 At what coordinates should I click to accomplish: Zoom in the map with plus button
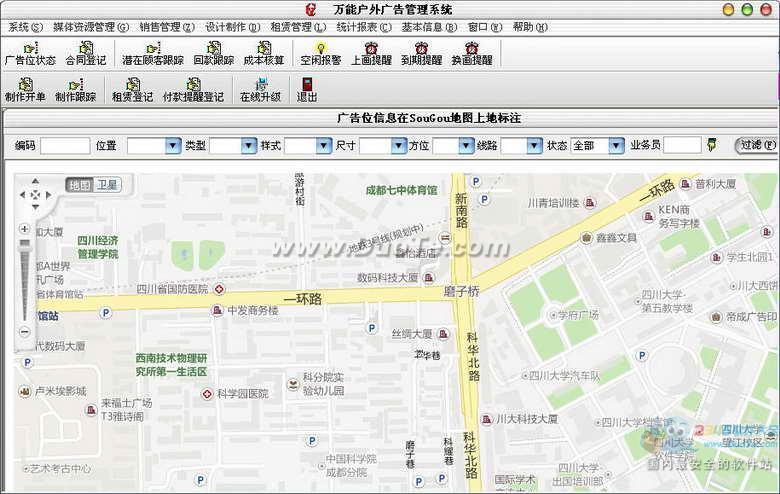(x=24, y=229)
